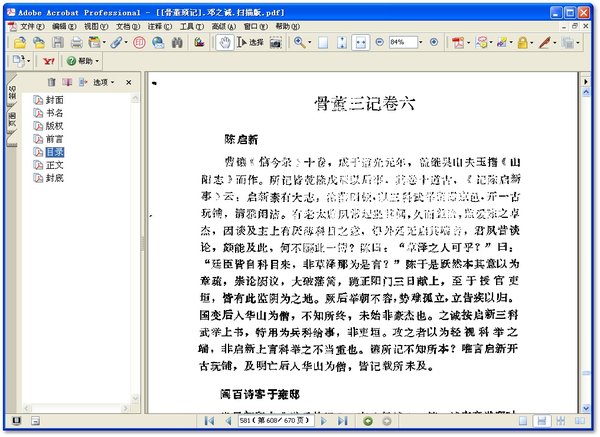This screenshot has width=600, height=437.
Task: Select the text Select tool
Action: pyautogui.click(x=250, y=42)
